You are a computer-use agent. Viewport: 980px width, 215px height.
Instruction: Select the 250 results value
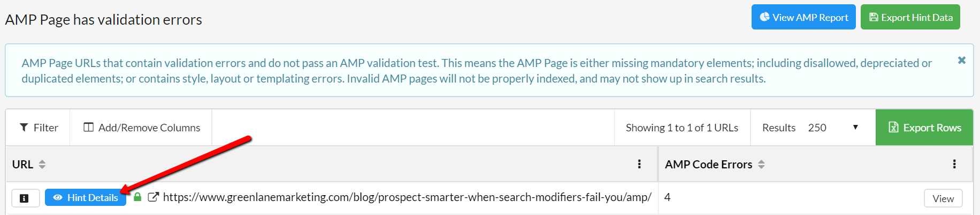click(817, 128)
